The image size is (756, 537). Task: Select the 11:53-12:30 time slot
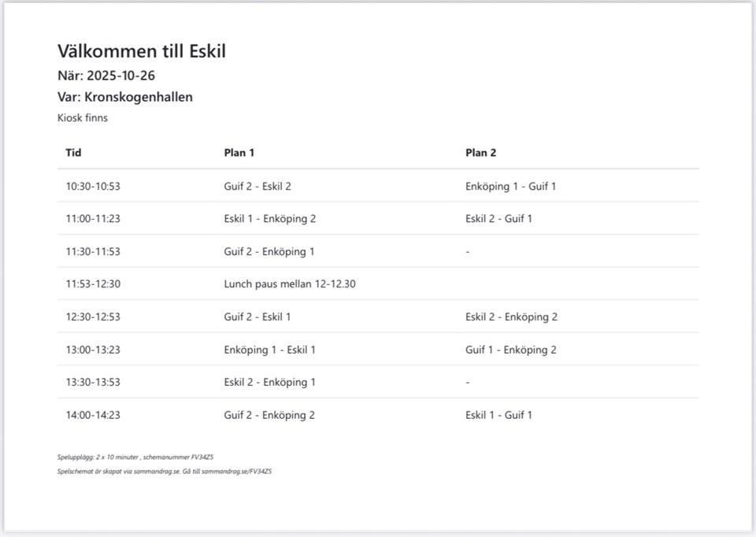pos(93,284)
